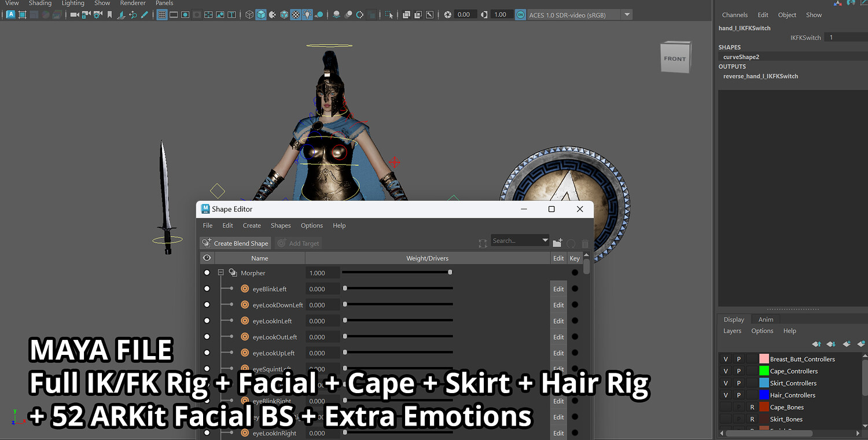Enable smooth shade all cube icon
The width and height of the screenshot is (868, 440).
coord(261,14)
